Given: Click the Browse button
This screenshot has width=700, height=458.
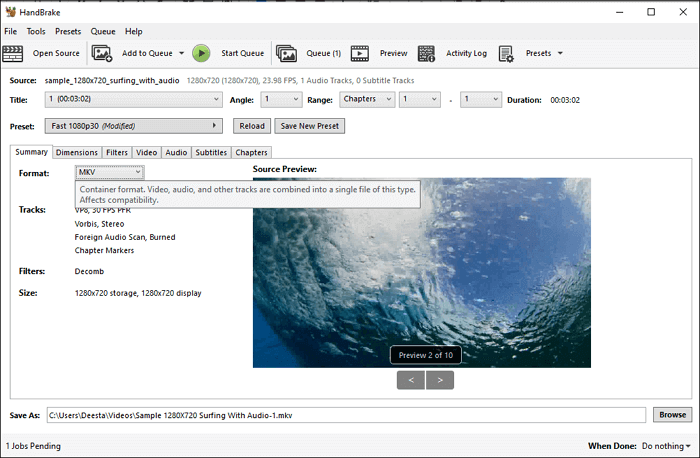Looking at the screenshot, I should tap(672, 414).
